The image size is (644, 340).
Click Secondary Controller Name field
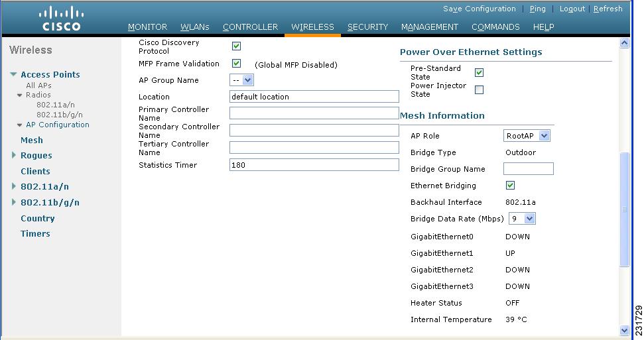click(x=314, y=131)
